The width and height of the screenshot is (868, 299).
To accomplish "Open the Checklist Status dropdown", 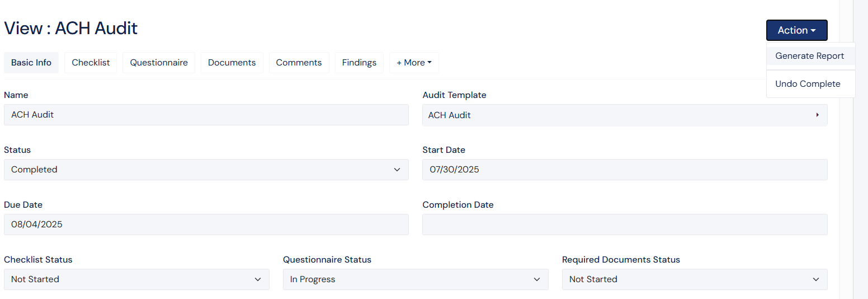I will pyautogui.click(x=136, y=279).
